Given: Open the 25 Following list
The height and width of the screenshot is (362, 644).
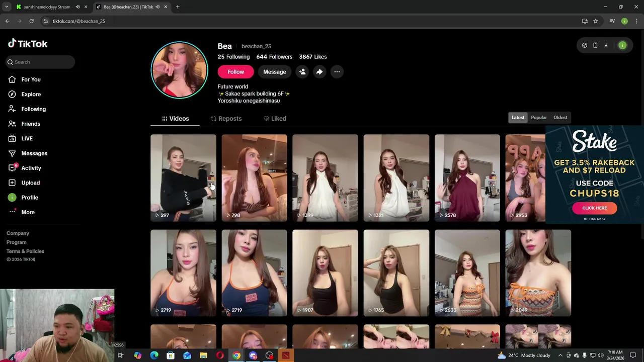Looking at the screenshot, I should coord(233,57).
